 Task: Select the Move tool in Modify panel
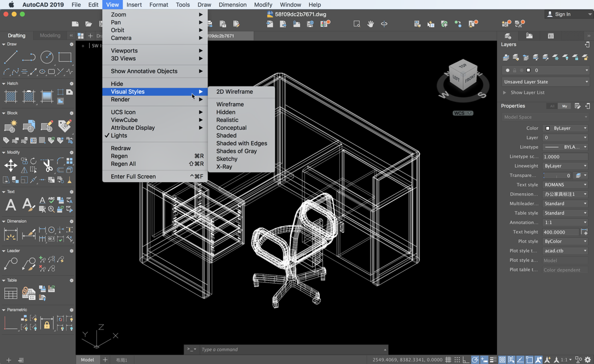coord(11,165)
